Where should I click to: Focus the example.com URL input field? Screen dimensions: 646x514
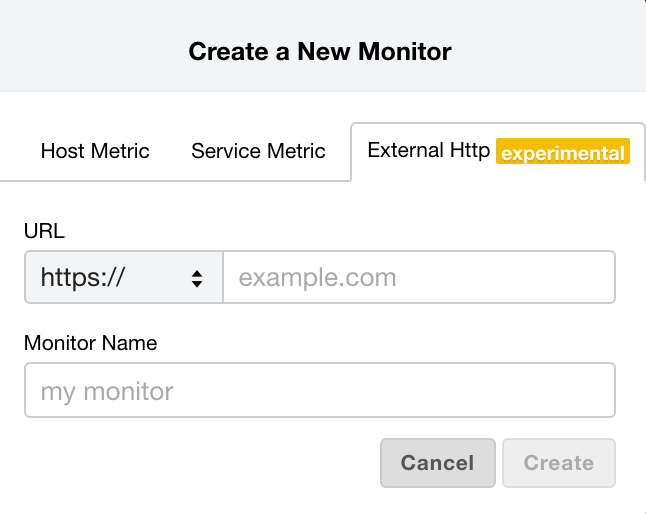point(418,277)
